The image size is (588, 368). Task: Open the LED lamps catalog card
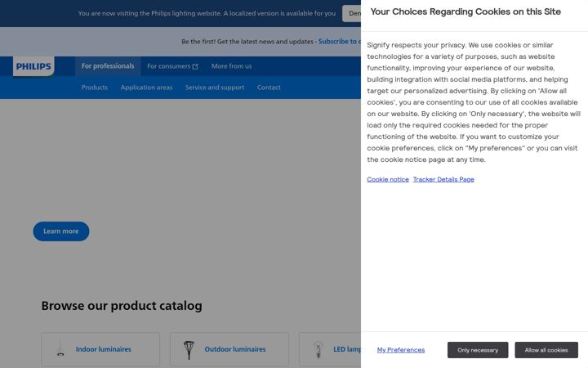[x=330, y=349]
